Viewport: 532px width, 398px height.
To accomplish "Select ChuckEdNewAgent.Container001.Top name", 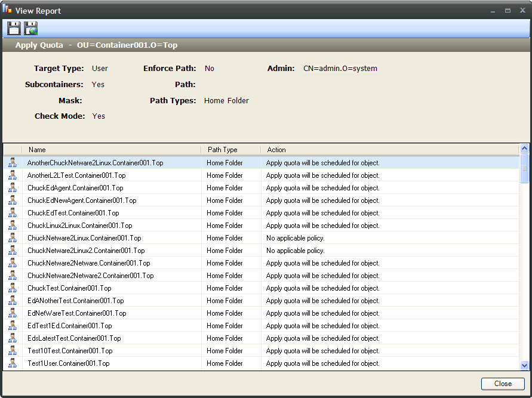I will [x=82, y=200].
